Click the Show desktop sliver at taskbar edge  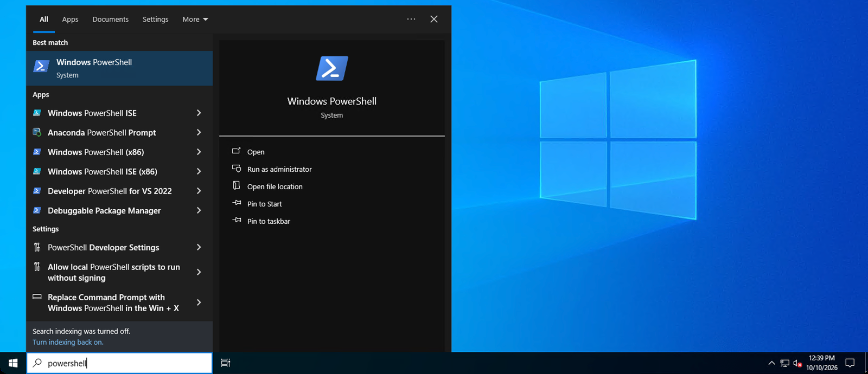866,363
